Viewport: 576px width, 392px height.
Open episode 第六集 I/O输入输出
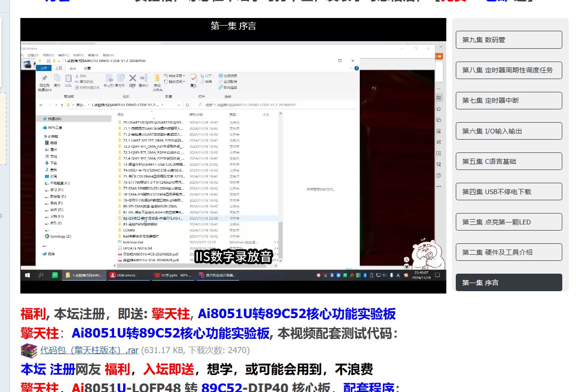(x=509, y=131)
